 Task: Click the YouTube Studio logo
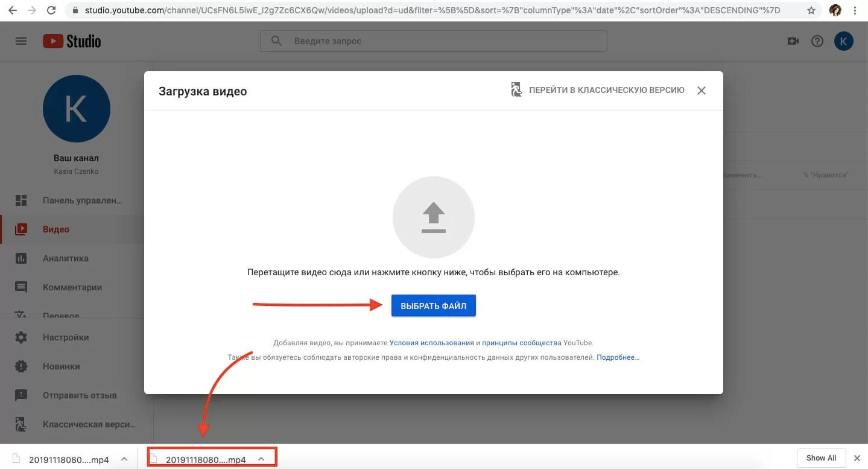pyautogui.click(x=71, y=40)
